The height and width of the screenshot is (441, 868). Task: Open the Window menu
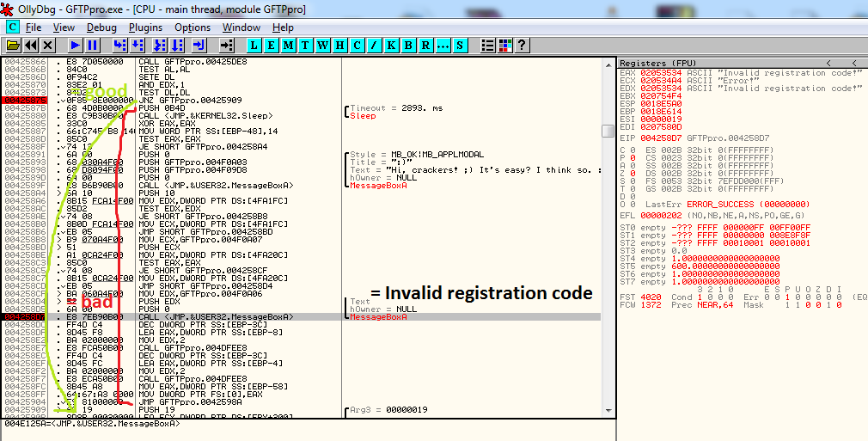coord(241,28)
